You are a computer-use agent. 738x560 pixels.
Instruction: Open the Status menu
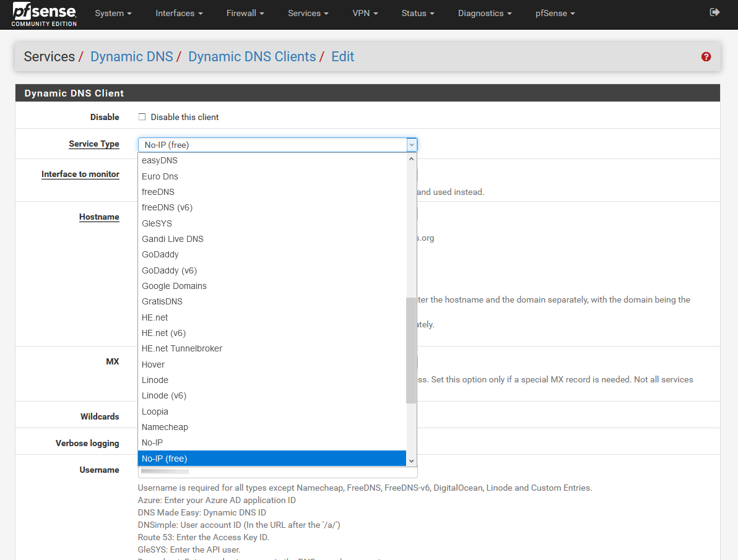coord(418,13)
